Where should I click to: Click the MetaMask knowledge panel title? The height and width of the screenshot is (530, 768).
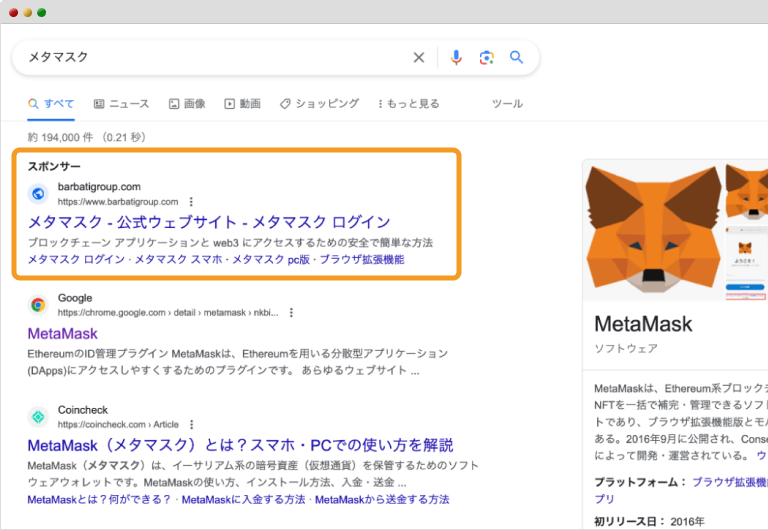643,324
